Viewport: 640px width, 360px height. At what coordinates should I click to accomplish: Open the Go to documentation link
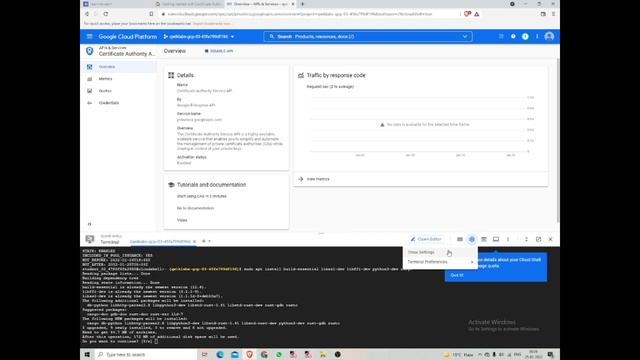pyautogui.click(x=196, y=208)
